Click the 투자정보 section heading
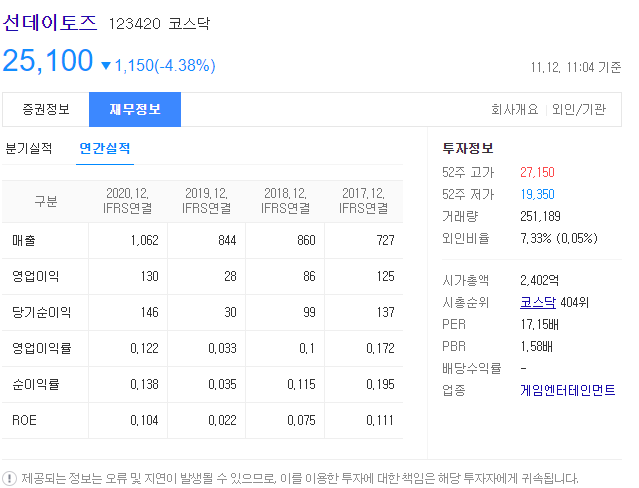This screenshot has height=488, width=639. coord(468,148)
